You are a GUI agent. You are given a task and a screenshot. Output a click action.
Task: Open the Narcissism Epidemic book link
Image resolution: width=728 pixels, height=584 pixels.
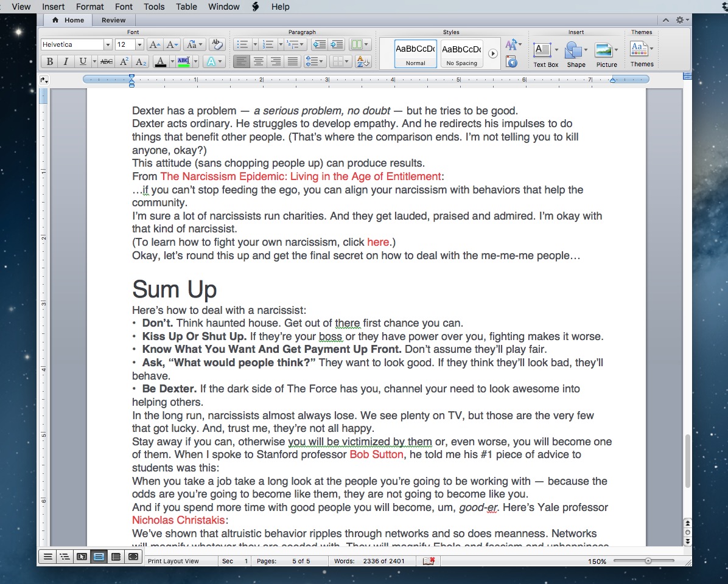click(x=301, y=176)
